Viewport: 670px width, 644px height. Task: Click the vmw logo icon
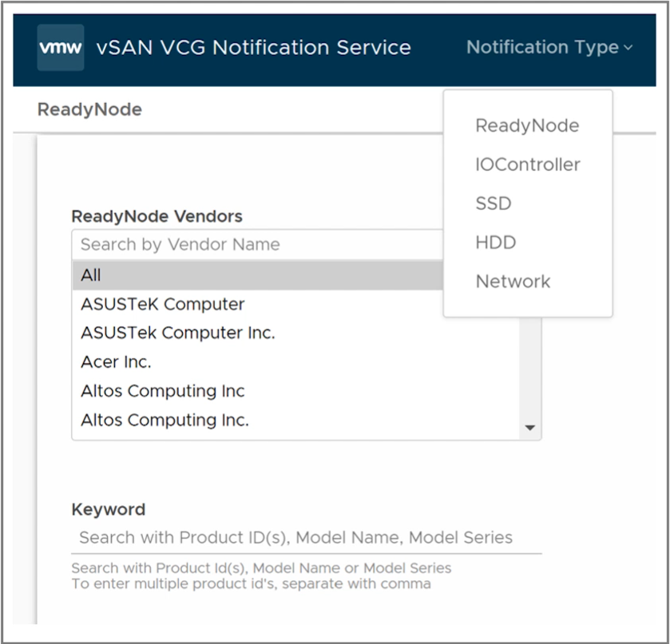pos(61,48)
